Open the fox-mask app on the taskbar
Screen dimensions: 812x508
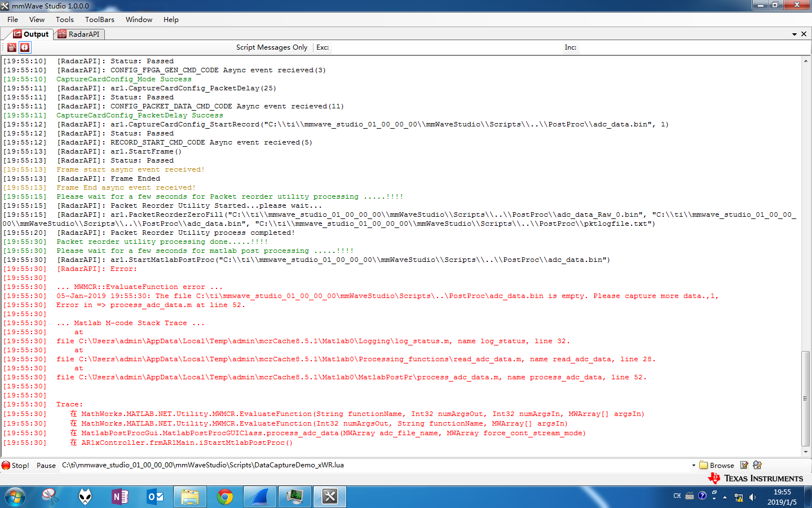pos(85,497)
